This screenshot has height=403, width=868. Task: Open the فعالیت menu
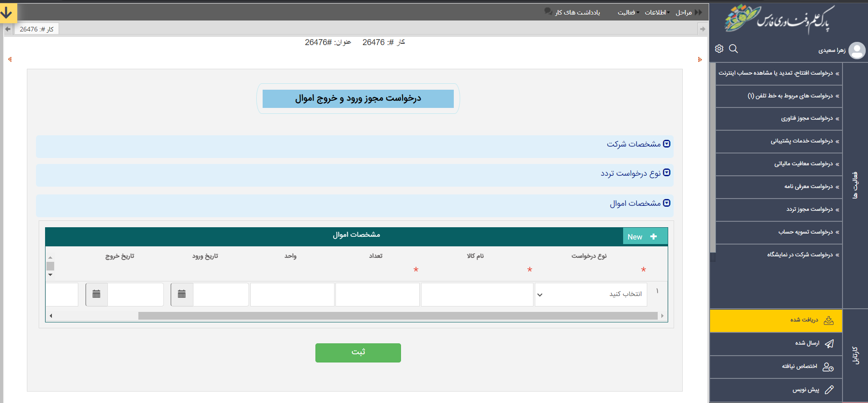(x=627, y=13)
